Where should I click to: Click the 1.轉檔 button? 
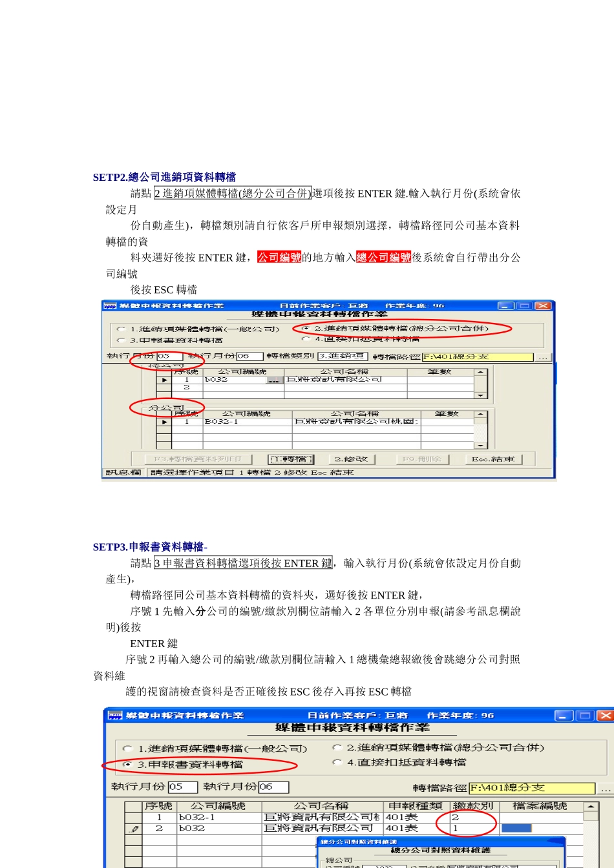tap(291, 459)
